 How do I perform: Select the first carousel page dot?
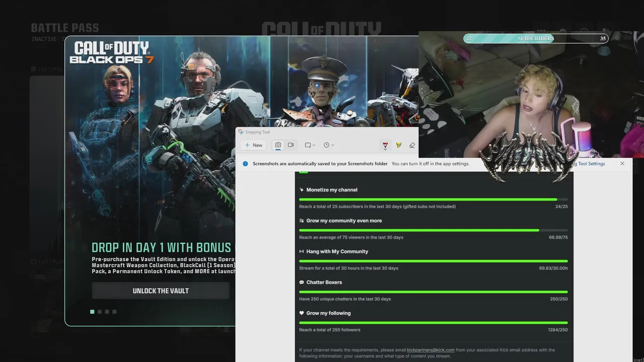[92, 312]
